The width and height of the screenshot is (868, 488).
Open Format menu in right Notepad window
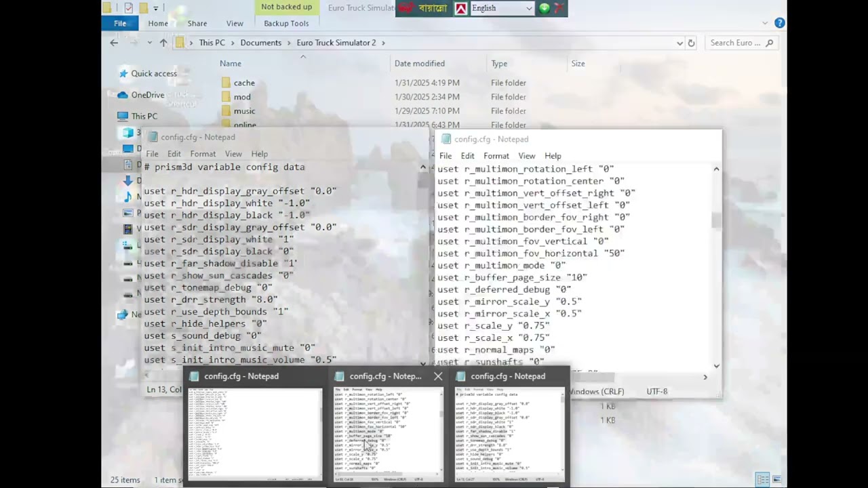pos(496,156)
